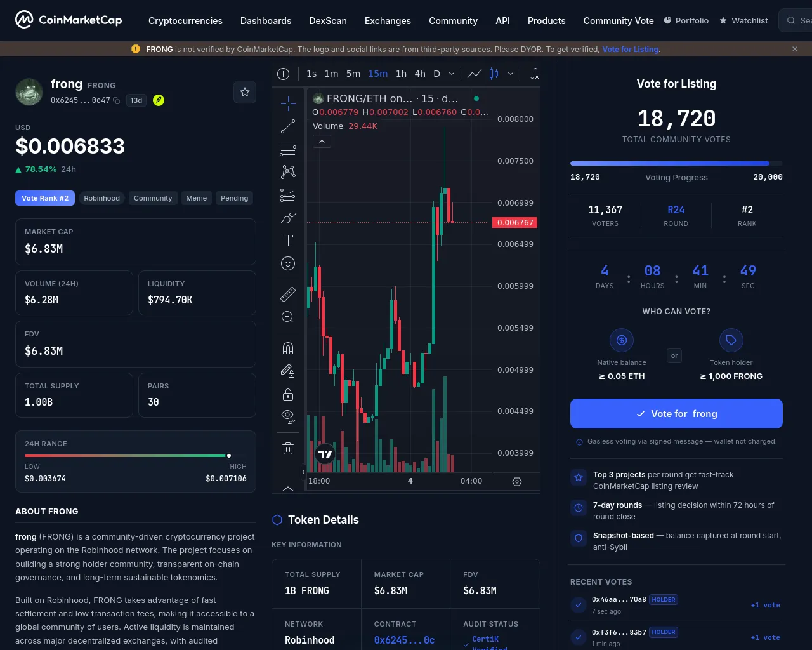The width and height of the screenshot is (812, 650).
Task: Toggle hide all drawings eye icon
Action: click(288, 417)
